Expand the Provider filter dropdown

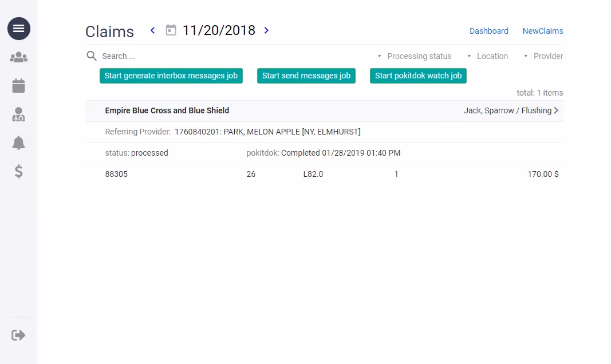tap(543, 56)
